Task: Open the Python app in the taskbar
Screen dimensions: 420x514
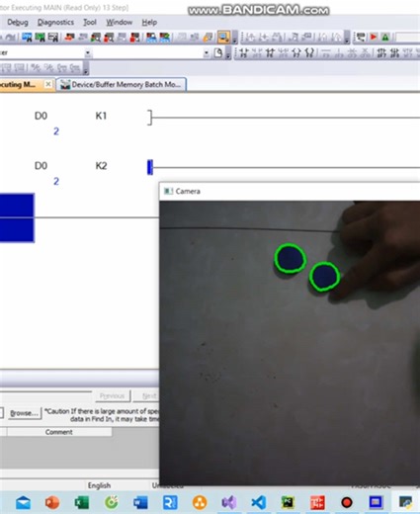Action: pyautogui.click(x=405, y=503)
